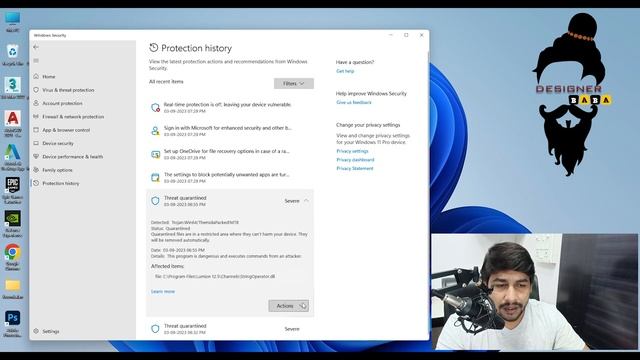This screenshot has width=640, height=360.
Task: Click Firewall & network protection icon
Action: 36,117
